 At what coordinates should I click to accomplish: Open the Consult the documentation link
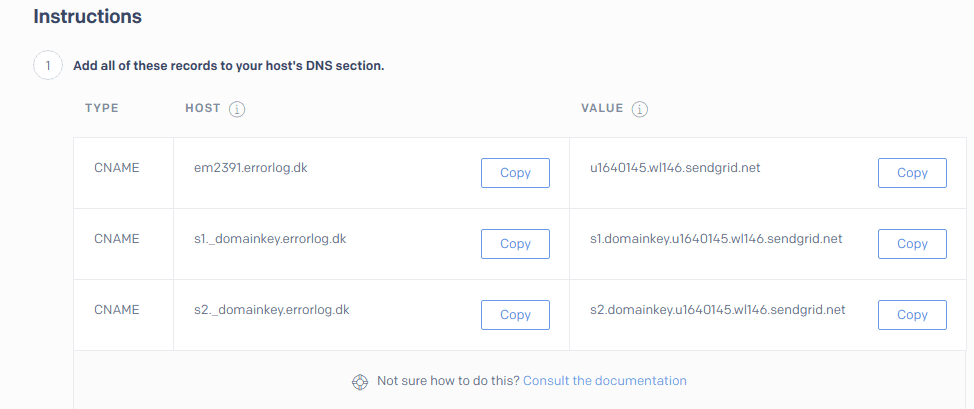pyautogui.click(x=605, y=380)
